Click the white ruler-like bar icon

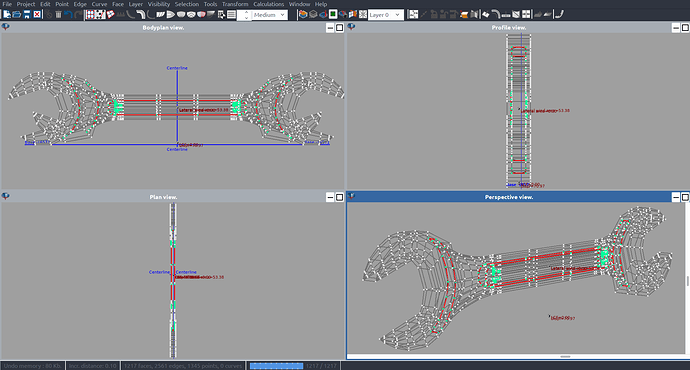506,15
